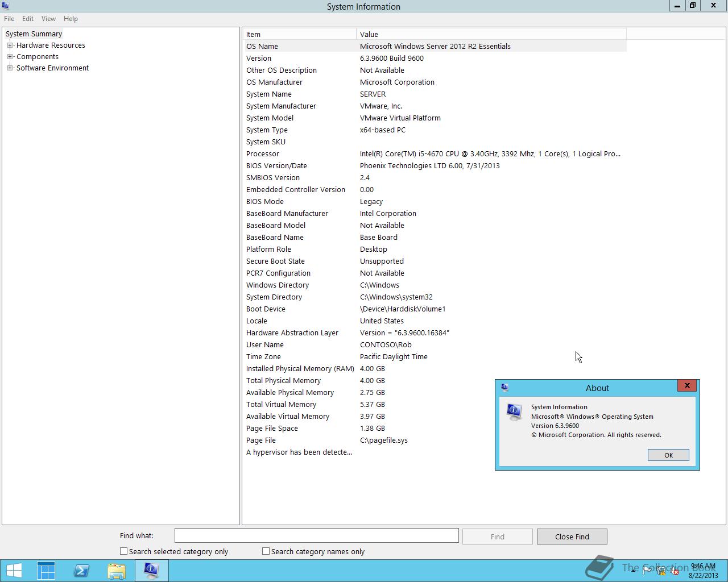Open the Windows Start button
The image size is (728, 582).
[14, 571]
